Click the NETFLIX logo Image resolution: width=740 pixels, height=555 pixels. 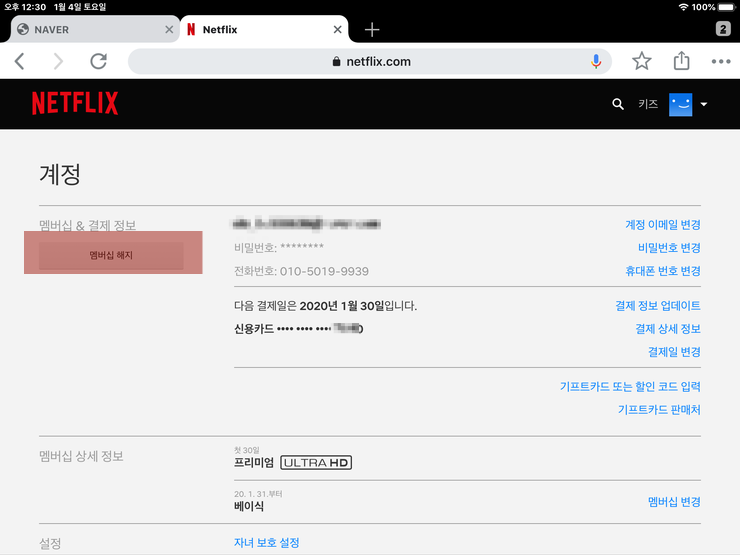coord(75,103)
